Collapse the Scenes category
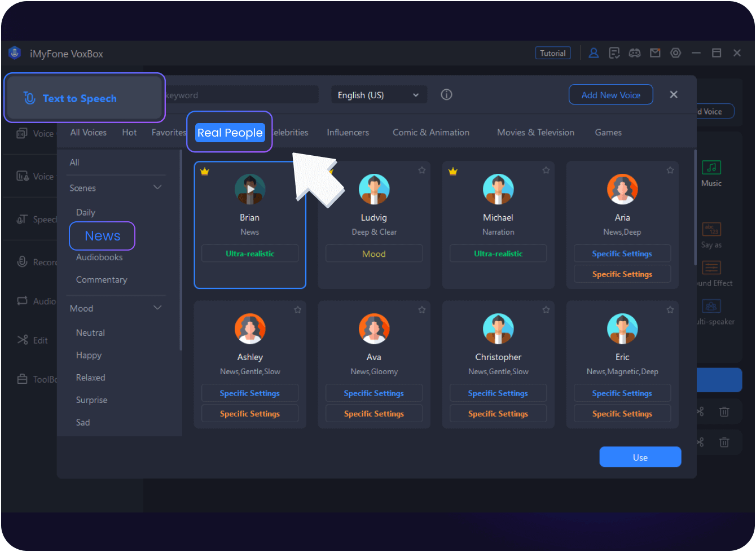This screenshot has width=756, height=552. coord(157,187)
